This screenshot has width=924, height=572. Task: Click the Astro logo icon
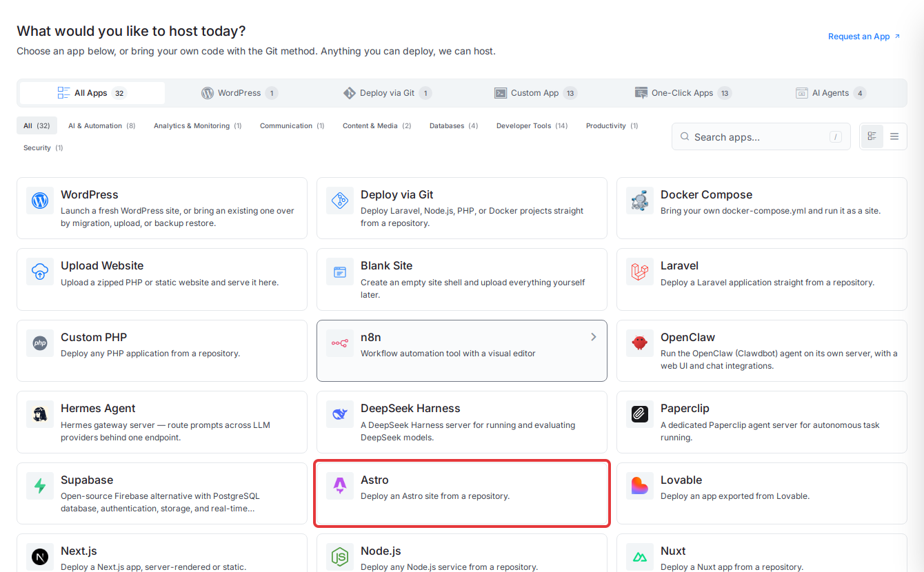pyautogui.click(x=340, y=486)
